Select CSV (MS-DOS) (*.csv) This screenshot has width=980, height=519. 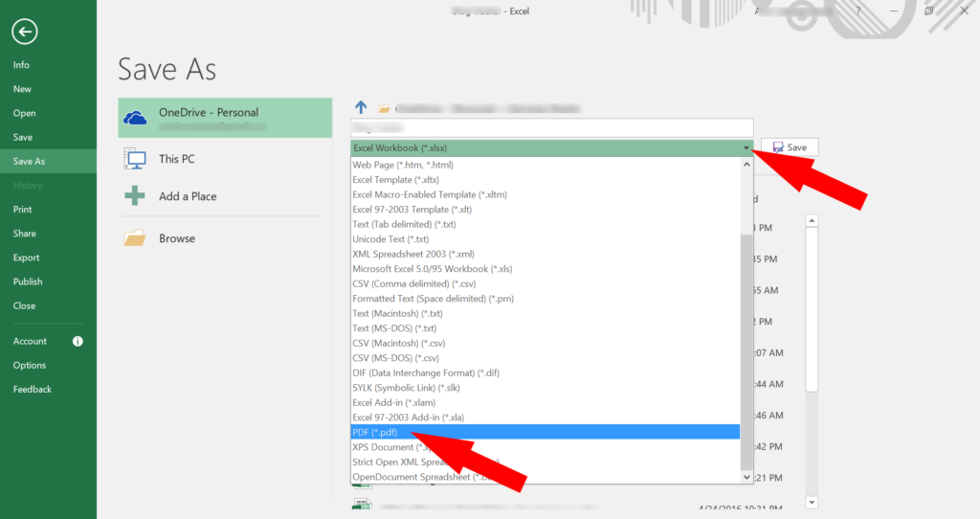pos(546,358)
